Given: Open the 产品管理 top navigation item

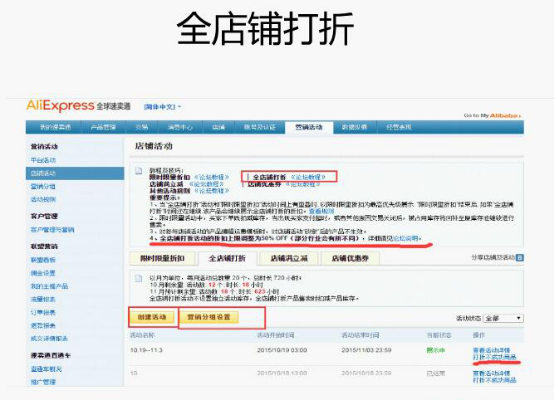Looking at the screenshot, I should click(103, 127).
